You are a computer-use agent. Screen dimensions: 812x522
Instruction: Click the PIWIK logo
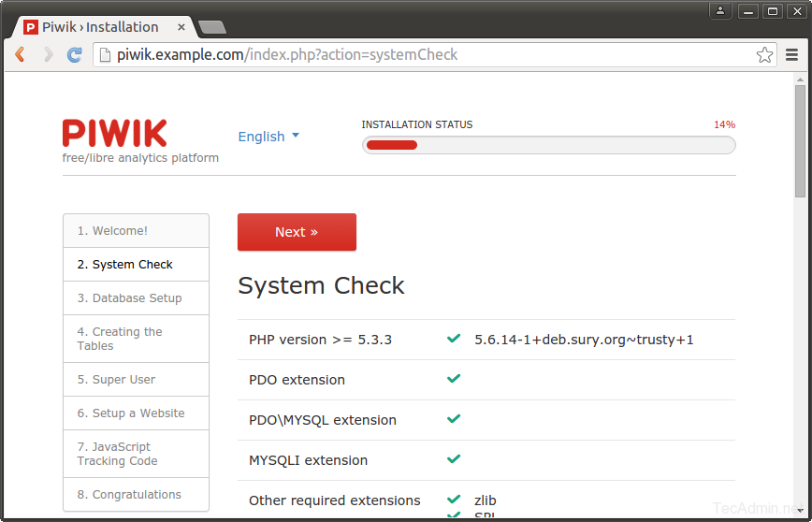coord(115,133)
